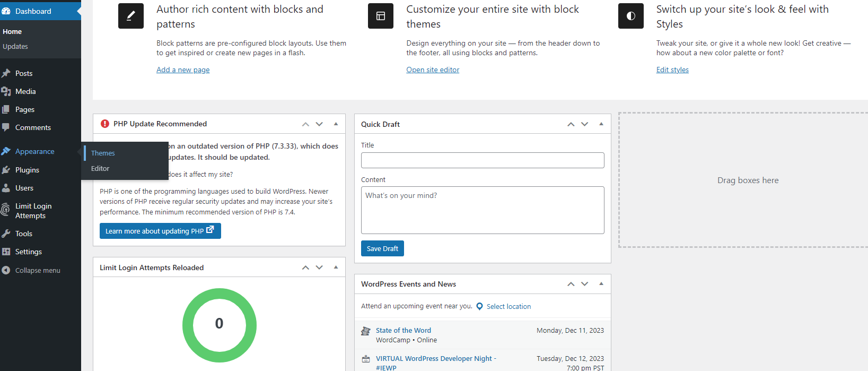Collapse the admin sidebar menu
Screen dimensions: 868x371
[x=32, y=270]
